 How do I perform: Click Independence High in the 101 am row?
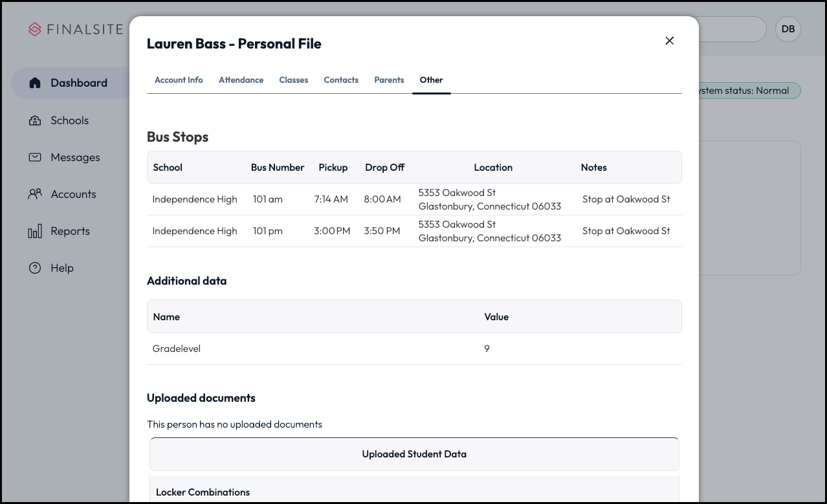click(x=195, y=199)
